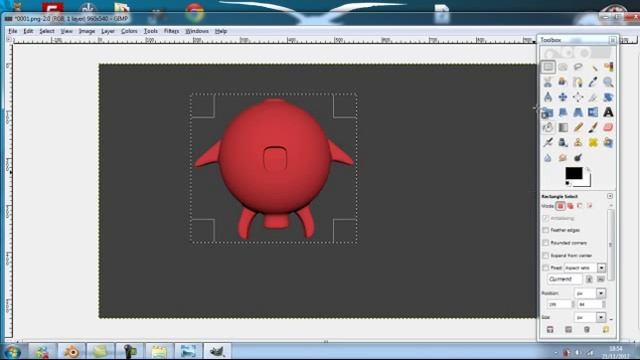Viewport: 640px width, 360px height.
Task: Select the Alignment tool
Action: pos(578,97)
